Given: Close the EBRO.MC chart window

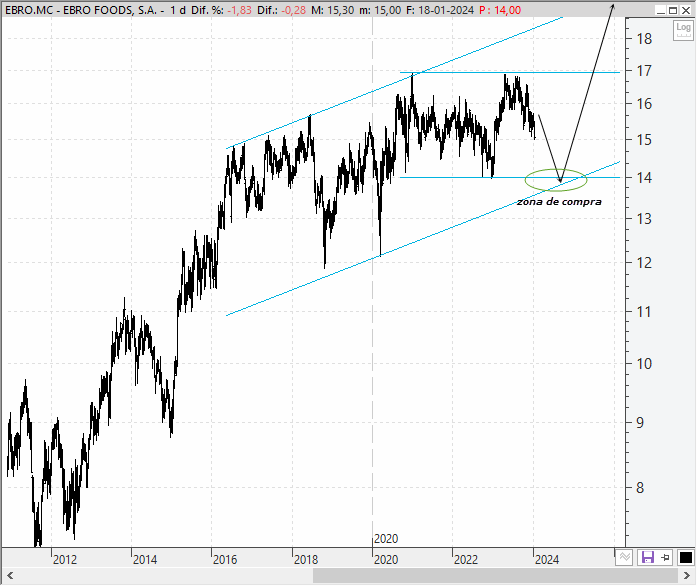Looking at the screenshot, I should pyautogui.click(x=686, y=10).
